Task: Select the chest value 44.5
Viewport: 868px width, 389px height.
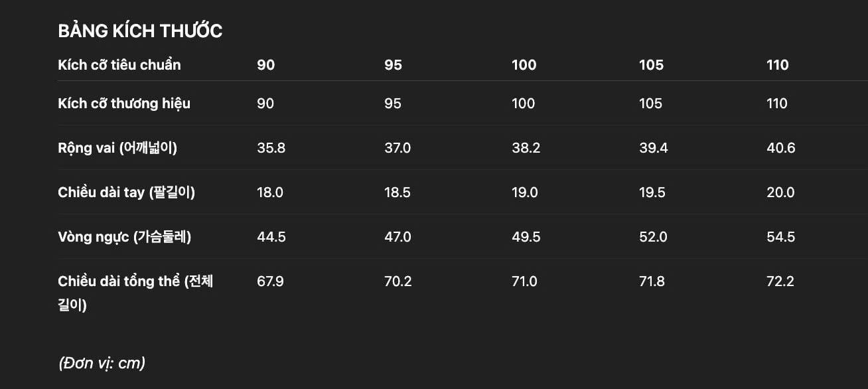Action: coord(271,237)
